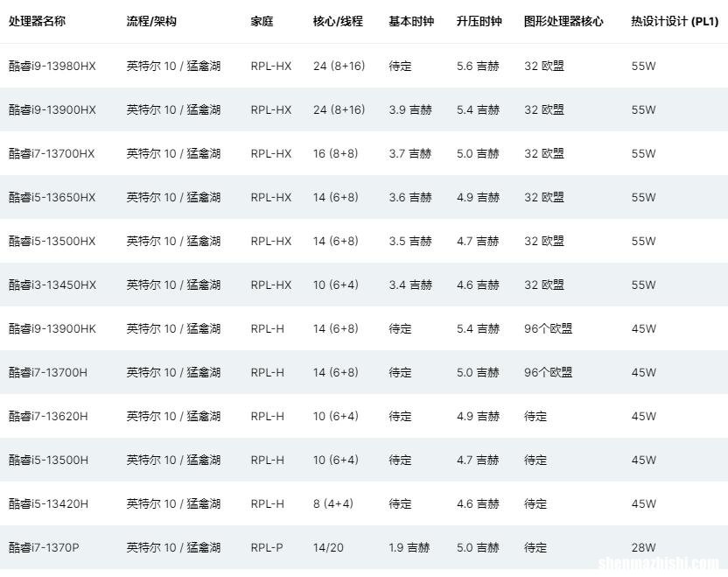
Task: Select the 酷睿i9-13980HX processor name cell
Action: [x=52, y=66]
